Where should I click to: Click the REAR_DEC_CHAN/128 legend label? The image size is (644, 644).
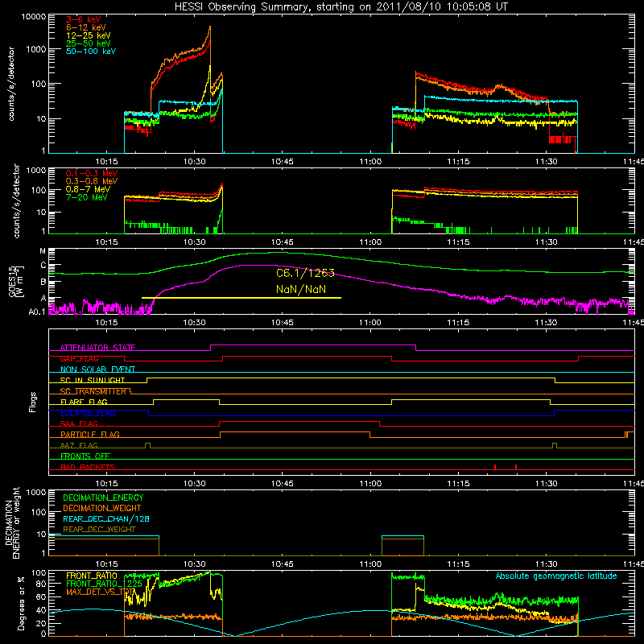click(x=106, y=518)
